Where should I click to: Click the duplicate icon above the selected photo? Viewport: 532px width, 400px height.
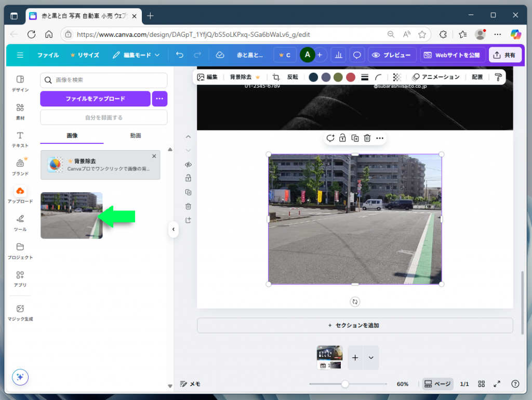[355, 138]
